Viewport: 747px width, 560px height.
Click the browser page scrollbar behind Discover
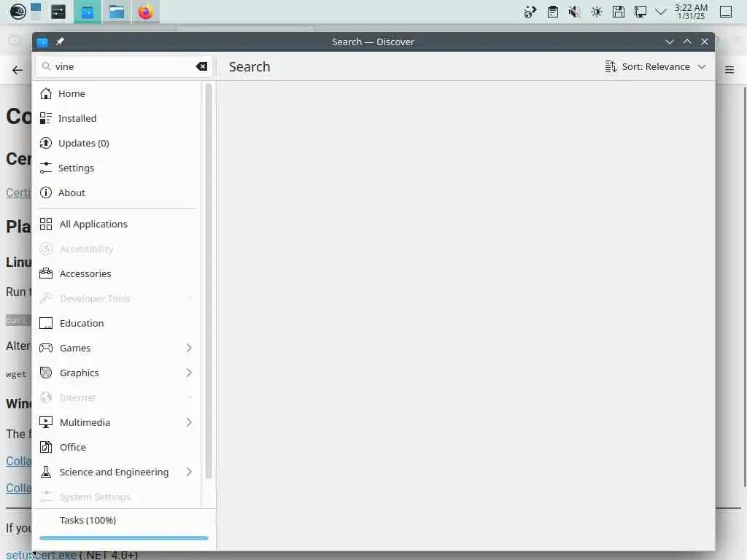[x=745, y=286]
